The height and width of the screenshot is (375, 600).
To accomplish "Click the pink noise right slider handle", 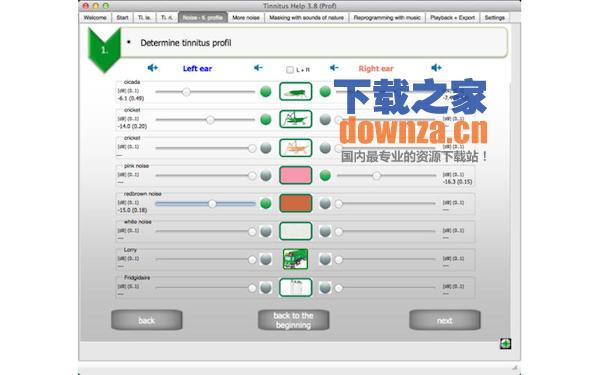I will click(377, 176).
